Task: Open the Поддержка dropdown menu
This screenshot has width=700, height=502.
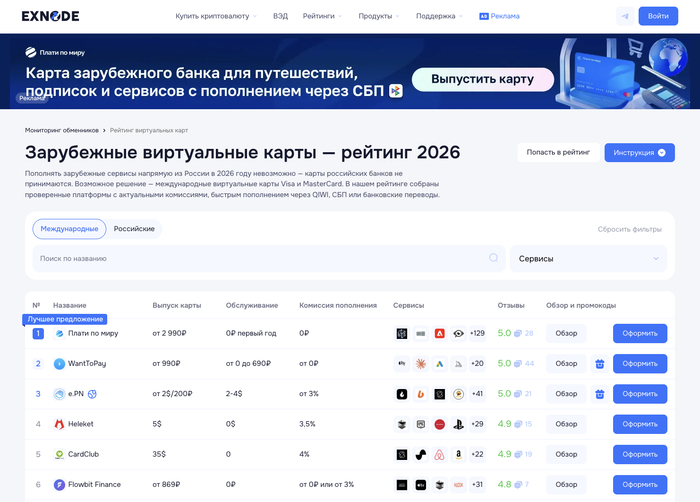Action: coord(439,16)
